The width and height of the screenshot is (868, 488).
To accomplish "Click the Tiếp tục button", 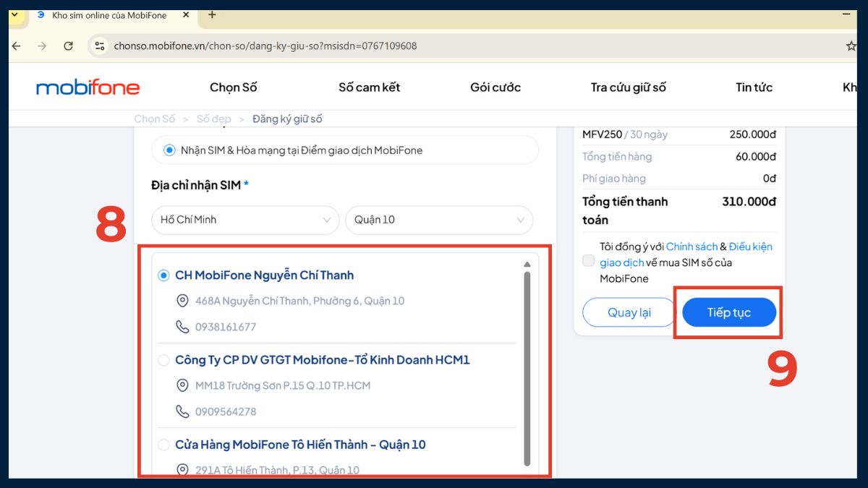I will (729, 312).
